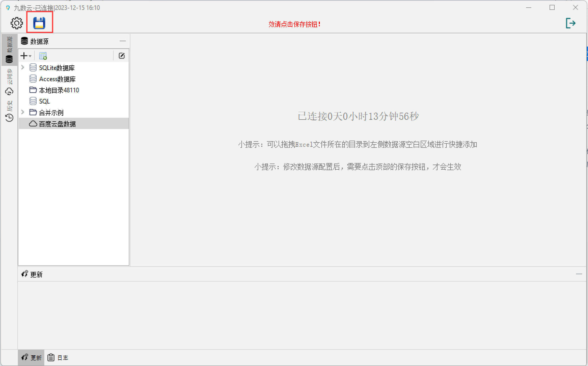Collapse the 数据源 panel
The image size is (588, 366).
point(123,41)
